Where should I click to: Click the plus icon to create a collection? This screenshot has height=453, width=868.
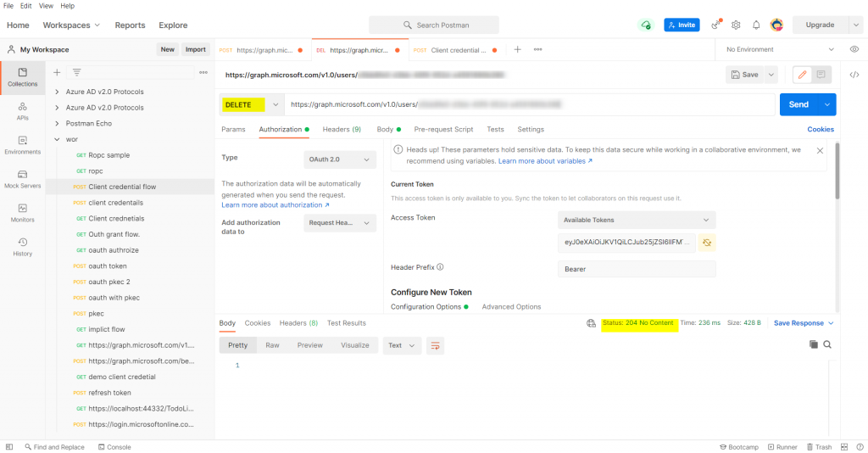click(x=57, y=73)
